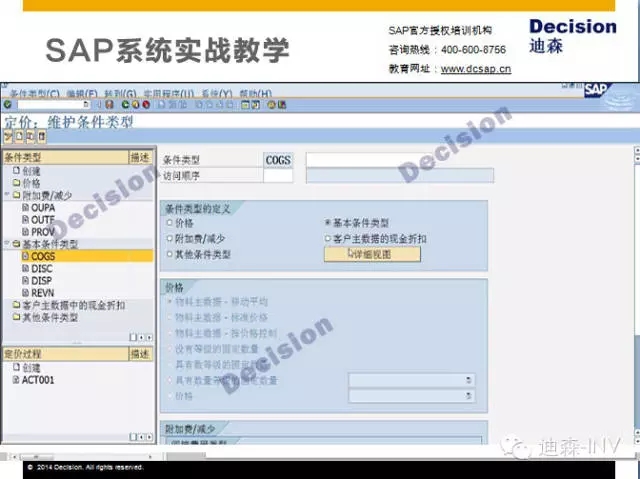Viewport: 640px width, 479px height.
Task: Open the www.dcsap.cn link
Action: pos(476,69)
